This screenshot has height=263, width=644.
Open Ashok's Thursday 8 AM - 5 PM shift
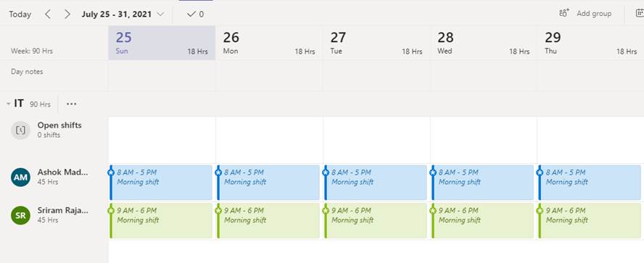coord(590,183)
